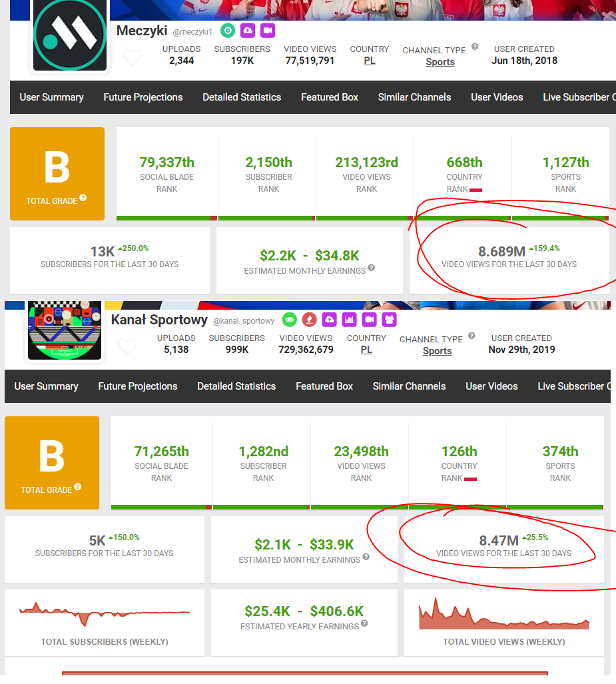Click the help icon on Meczyki Total Grade
This screenshot has height=684, width=616.
(83, 198)
